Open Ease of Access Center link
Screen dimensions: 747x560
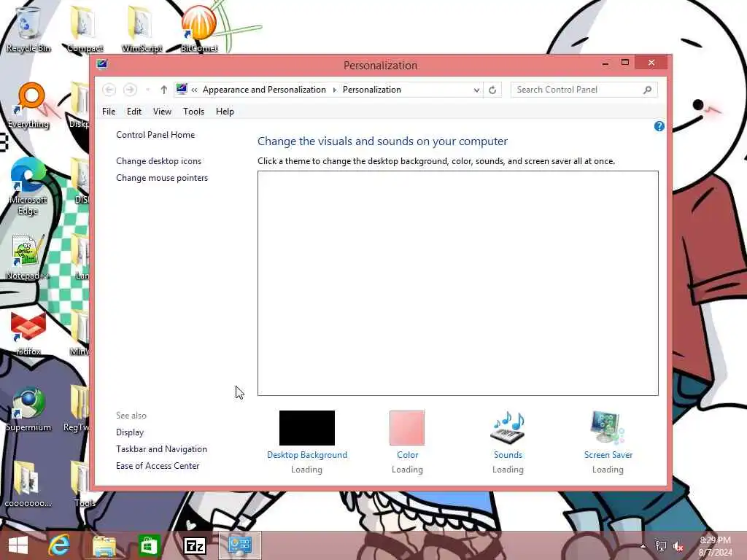158,466
